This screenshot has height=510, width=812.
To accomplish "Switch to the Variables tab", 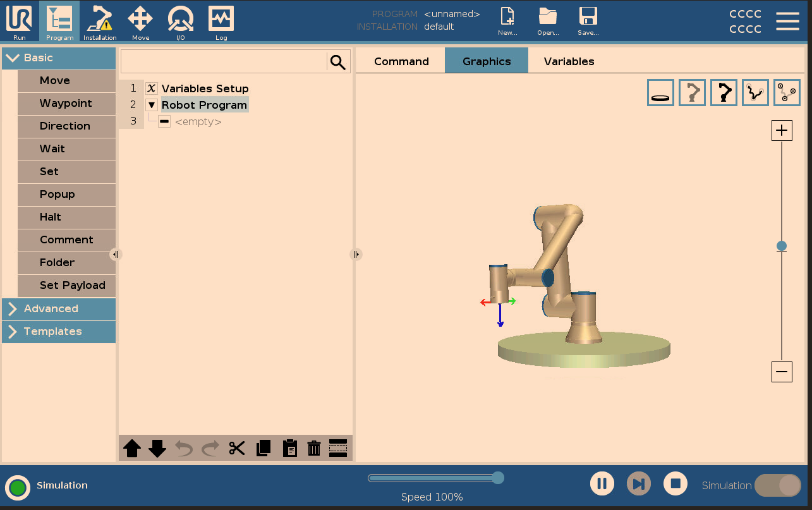I will pos(569,61).
